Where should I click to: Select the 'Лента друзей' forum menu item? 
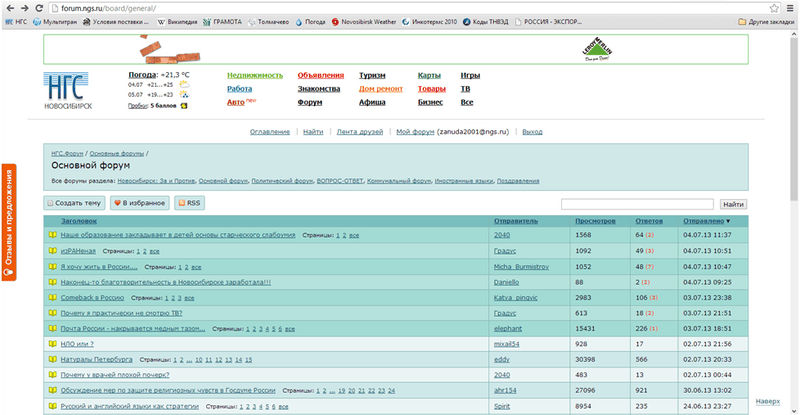pos(359,131)
